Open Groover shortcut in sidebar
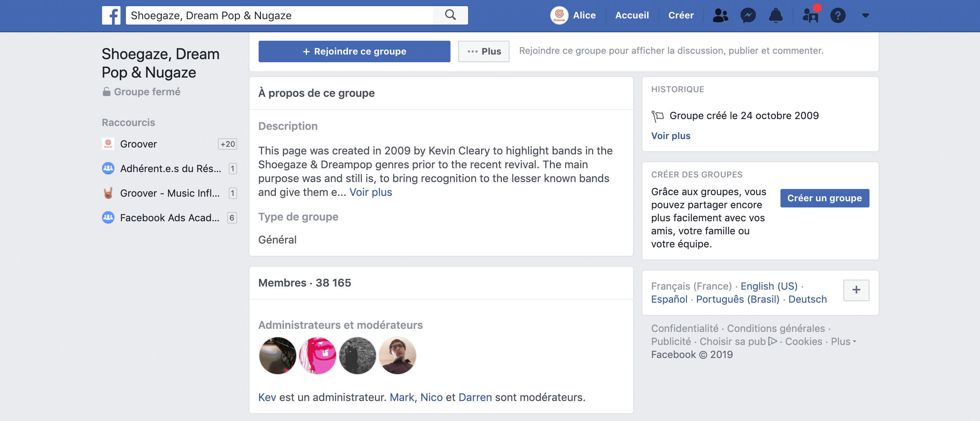Viewport: 980px width, 421px height. [x=139, y=144]
